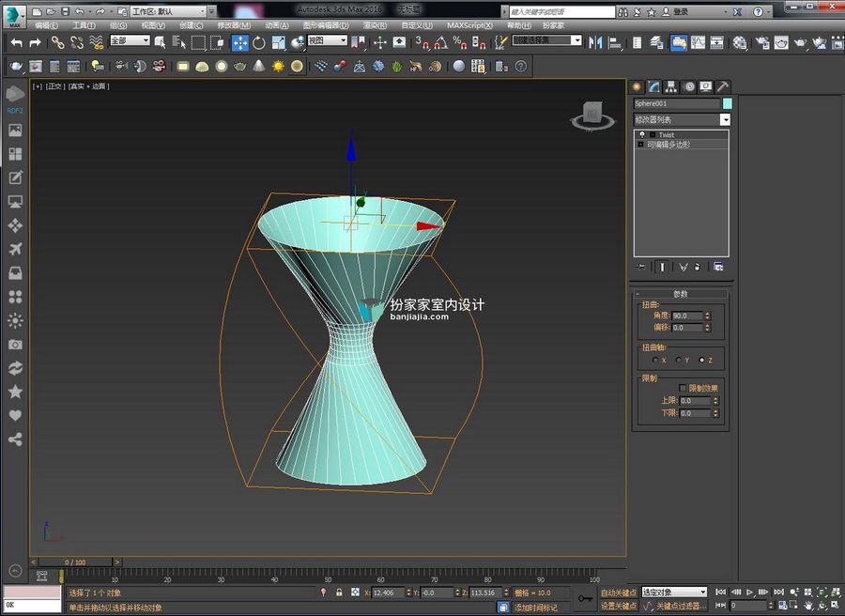The width and height of the screenshot is (845, 616).
Task: Activate the Select and Scale tool
Action: point(279,42)
